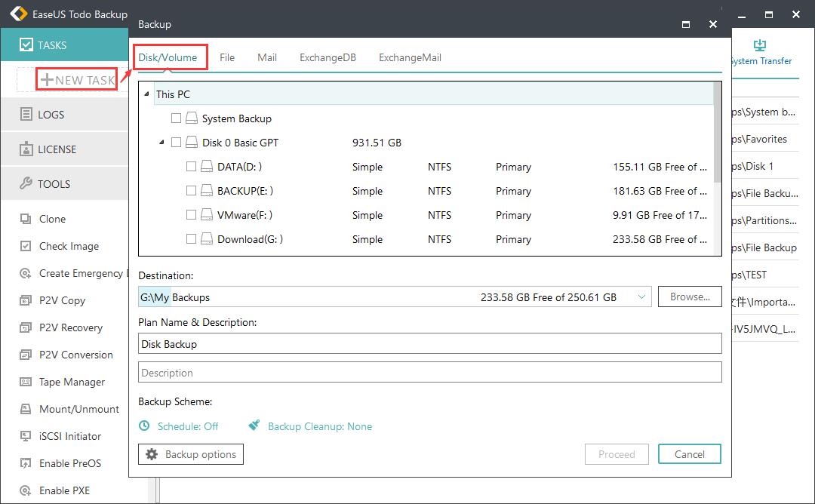Click the Tasks checkmark icon
Screen dimensions: 815x504
(26, 45)
